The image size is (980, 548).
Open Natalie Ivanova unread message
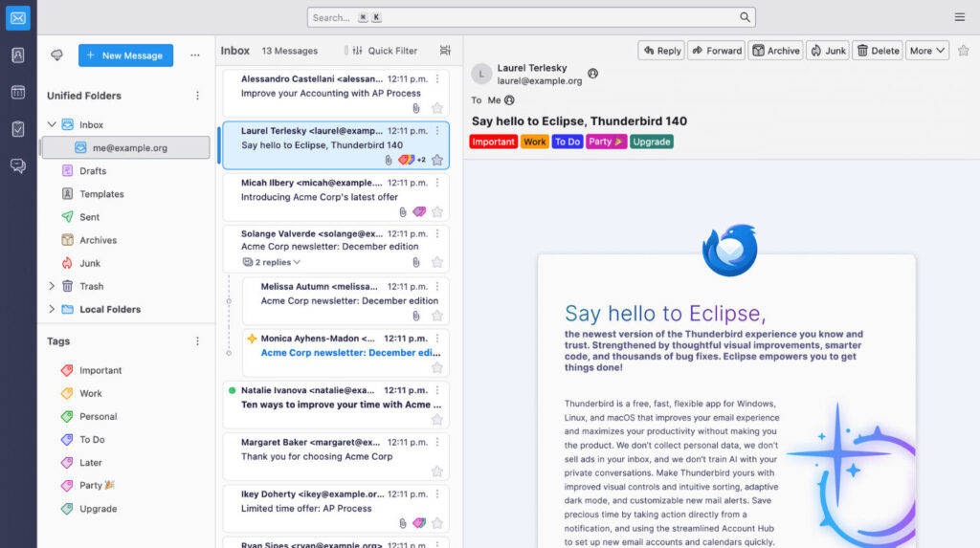tap(336, 405)
